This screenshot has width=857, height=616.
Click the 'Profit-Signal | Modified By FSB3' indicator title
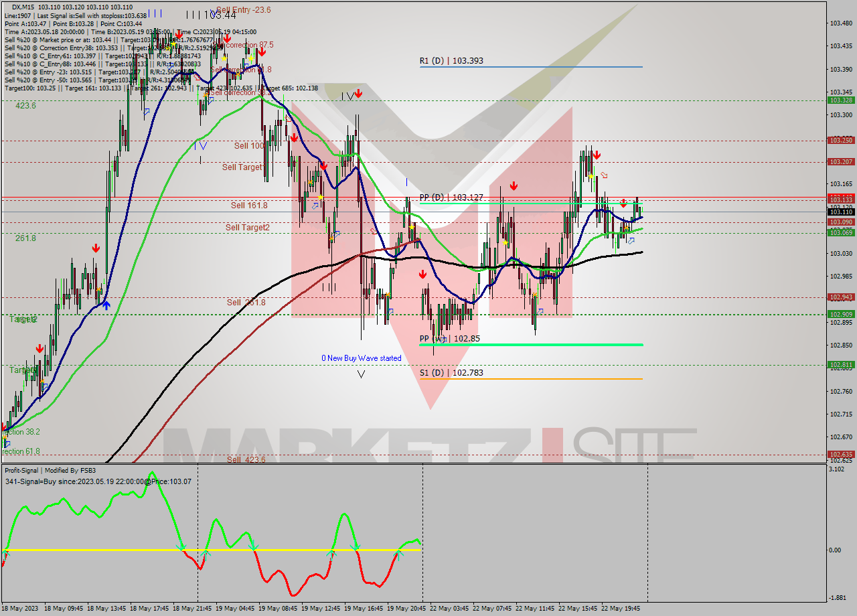(x=50, y=471)
